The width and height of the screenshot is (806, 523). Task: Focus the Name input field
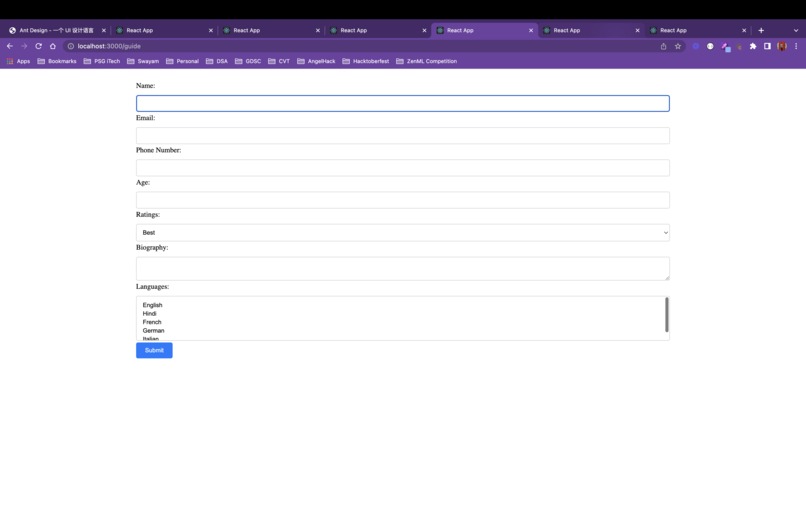tap(402, 103)
